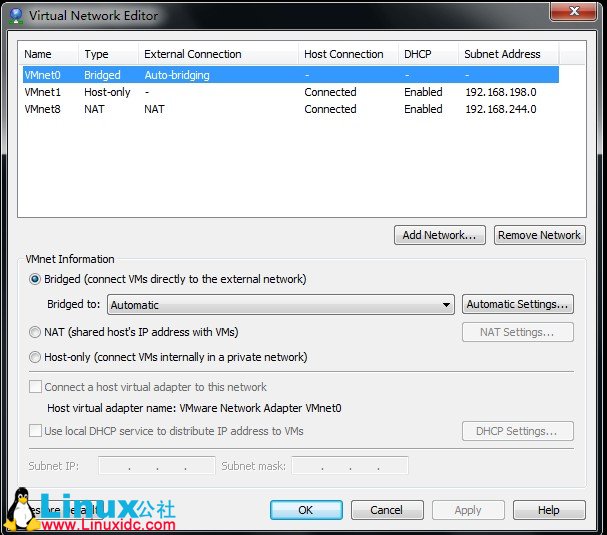Click the Connected cell of VMnet1
This screenshot has width=607, height=535.
(330, 92)
